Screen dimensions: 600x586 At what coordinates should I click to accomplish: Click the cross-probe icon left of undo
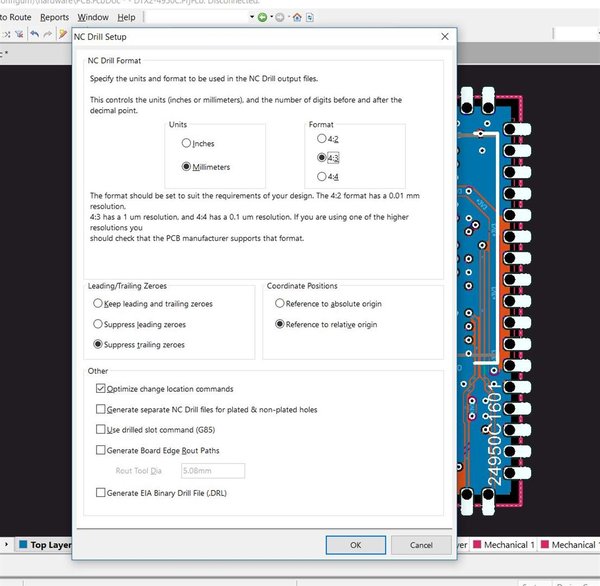[19, 34]
